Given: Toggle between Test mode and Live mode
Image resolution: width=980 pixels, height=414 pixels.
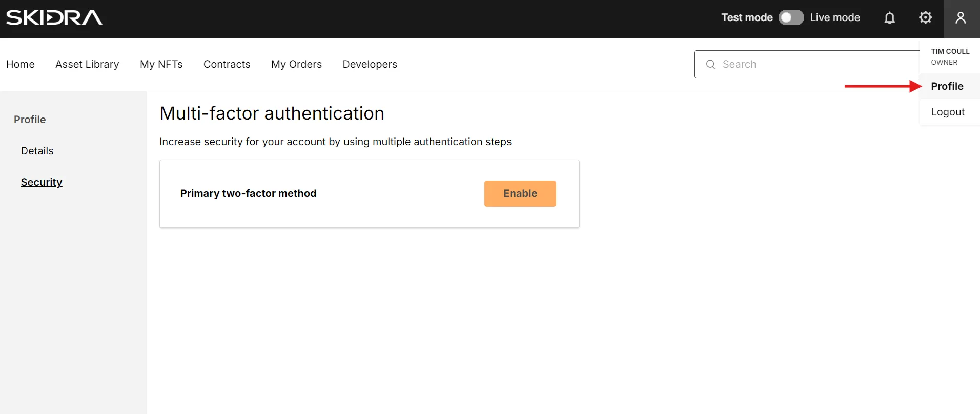Looking at the screenshot, I should coord(791,17).
